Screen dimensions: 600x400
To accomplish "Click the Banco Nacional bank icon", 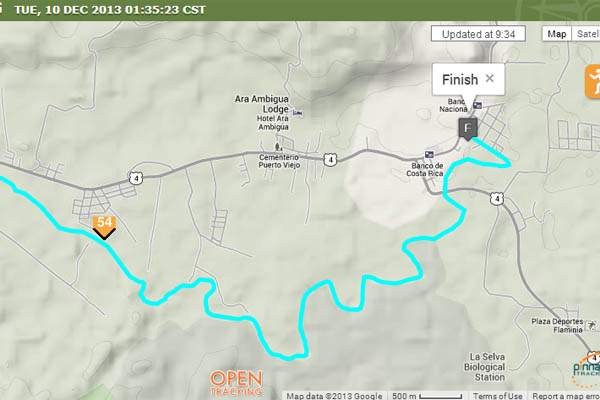I will point(477,104).
